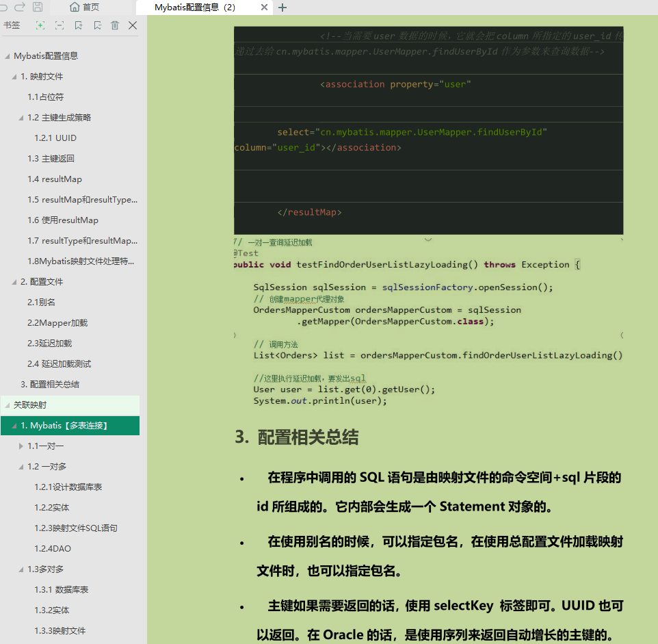Select bookmark 1.2.4DAO
This screenshot has width=658, height=644.
pos(53,549)
